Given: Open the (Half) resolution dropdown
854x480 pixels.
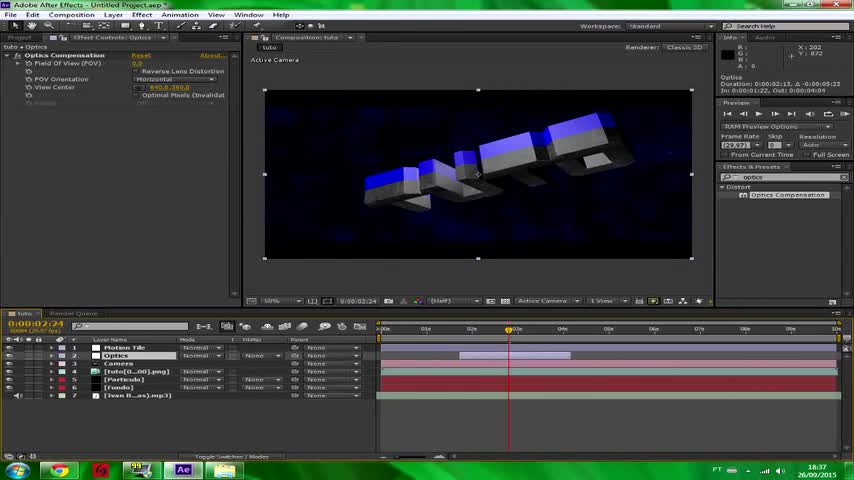Looking at the screenshot, I should point(454,301).
